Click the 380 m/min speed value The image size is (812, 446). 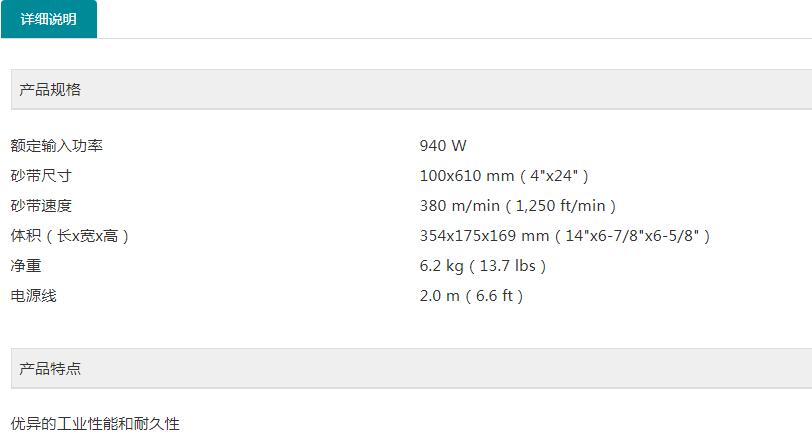(x=458, y=206)
